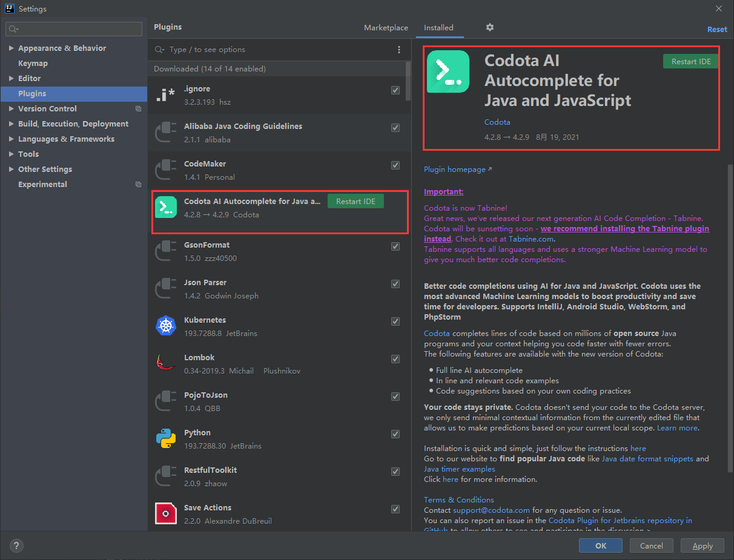Open the Plugin homepage link
This screenshot has height=560, width=734.
(x=458, y=170)
